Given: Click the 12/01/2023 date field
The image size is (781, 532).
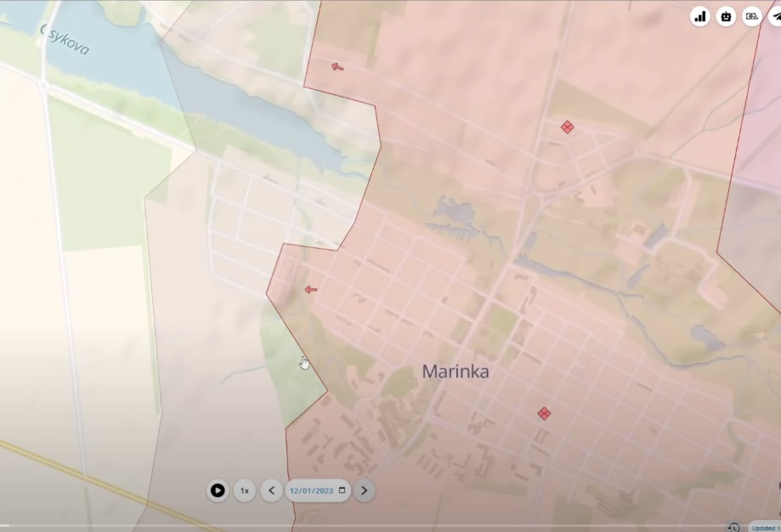Looking at the screenshot, I should [318, 490].
